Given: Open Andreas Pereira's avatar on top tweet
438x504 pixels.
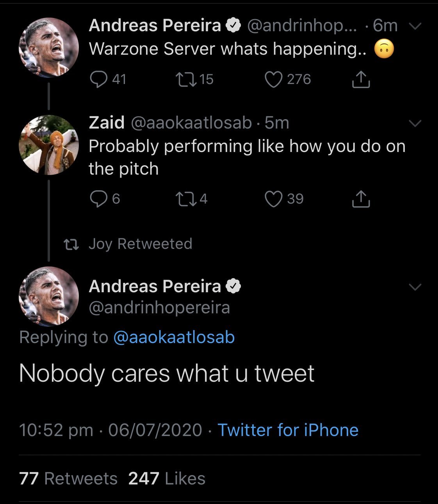Looking at the screenshot, I should click(49, 47).
